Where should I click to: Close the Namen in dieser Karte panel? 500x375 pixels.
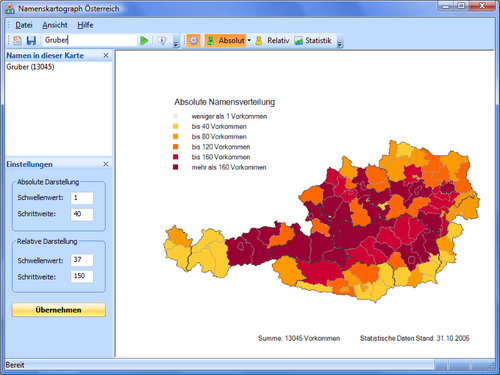(x=106, y=55)
